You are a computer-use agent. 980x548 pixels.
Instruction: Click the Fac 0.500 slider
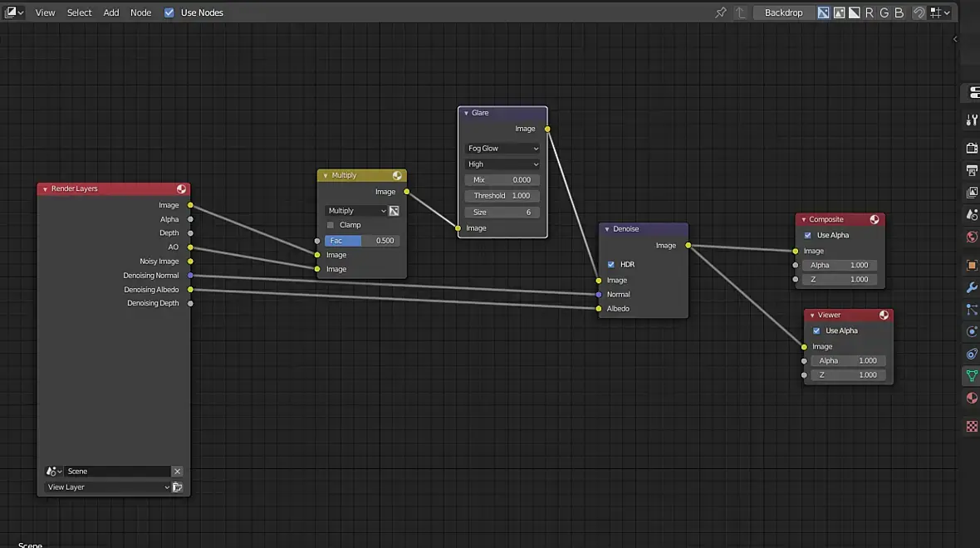tap(362, 241)
